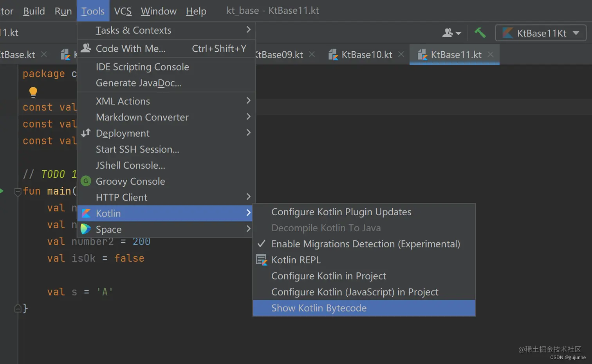Click the char literal 'A' in code
The image size is (592, 364).
coord(105,292)
